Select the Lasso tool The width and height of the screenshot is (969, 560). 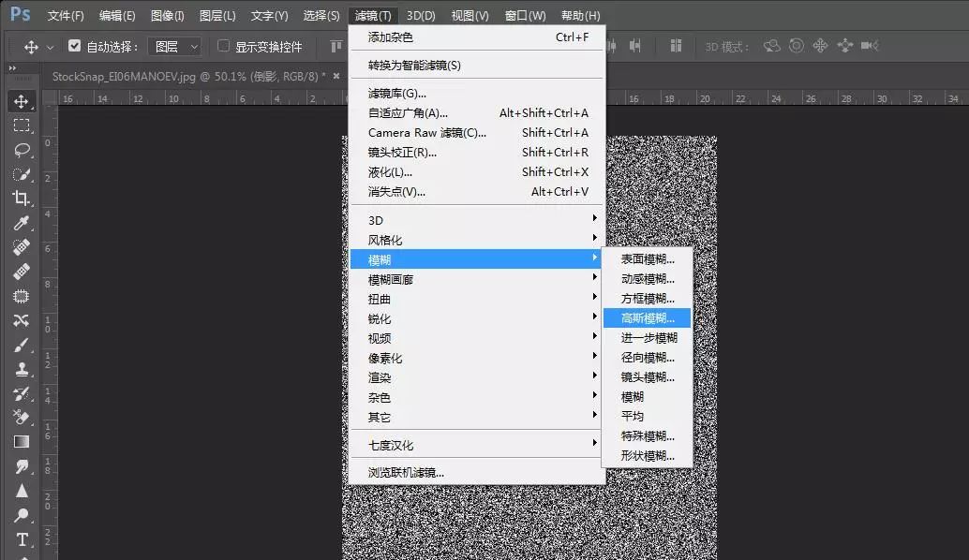click(22, 150)
